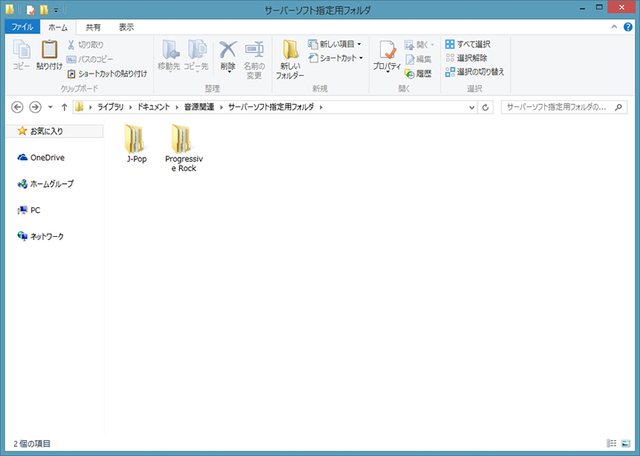Open the ファイル (File) menu
The height and width of the screenshot is (456, 640).
22,27
